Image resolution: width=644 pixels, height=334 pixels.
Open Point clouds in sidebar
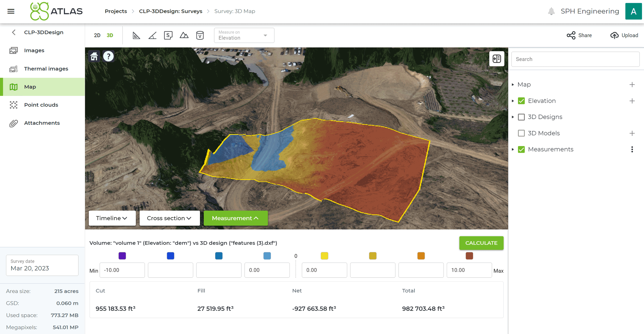point(41,105)
